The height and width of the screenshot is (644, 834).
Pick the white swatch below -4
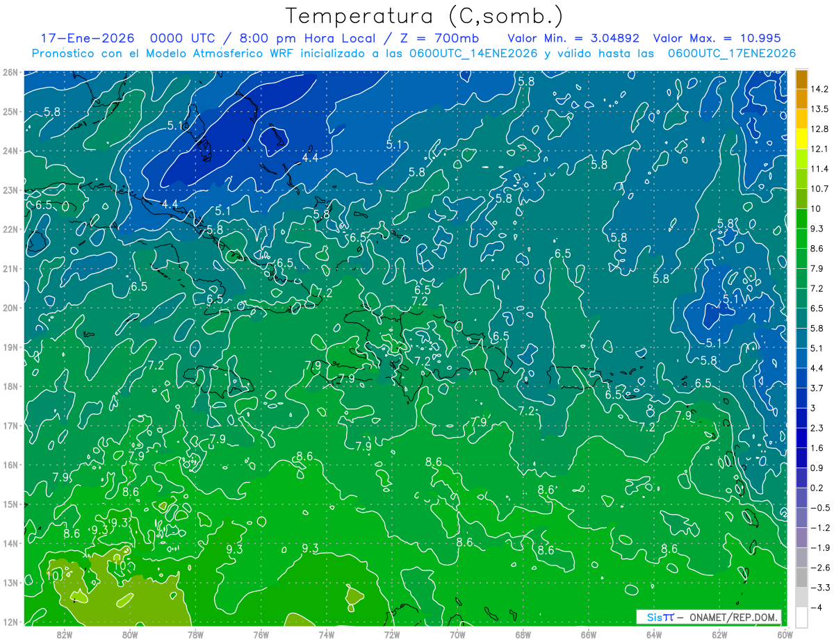(801, 618)
